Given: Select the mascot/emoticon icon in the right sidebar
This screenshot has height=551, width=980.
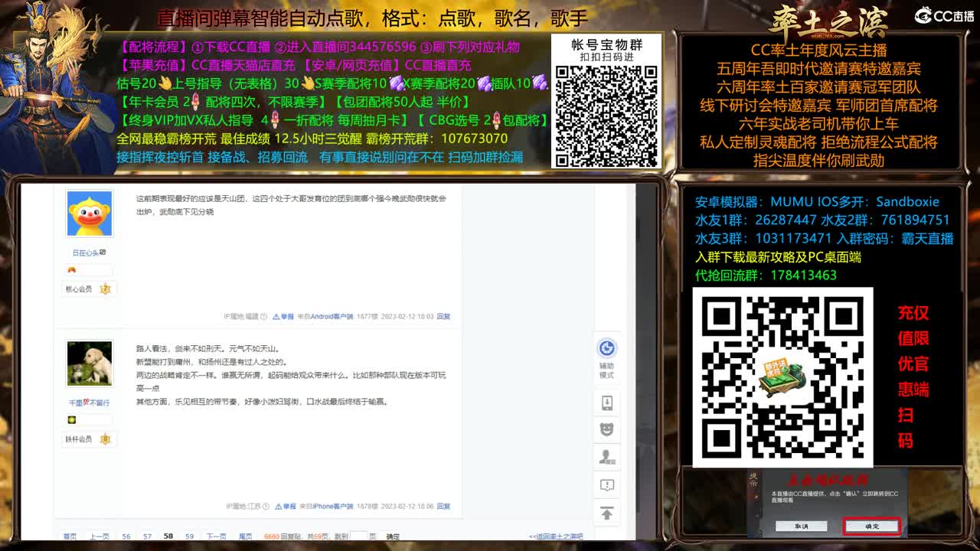Looking at the screenshot, I should pos(607,429).
